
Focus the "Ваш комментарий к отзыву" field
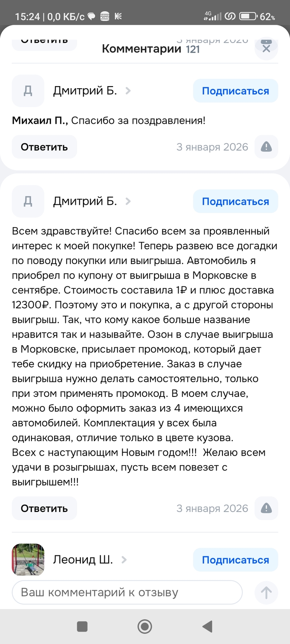click(x=127, y=592)
